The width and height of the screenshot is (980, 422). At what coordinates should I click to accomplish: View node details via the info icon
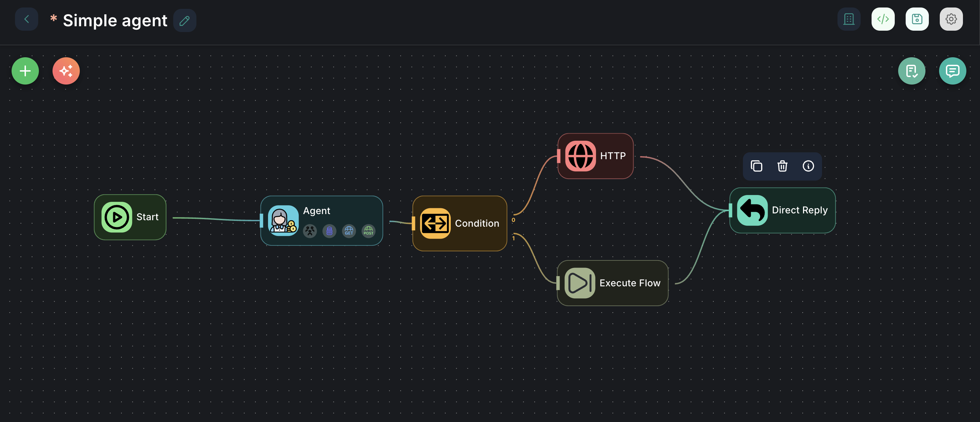tap(808, 166)
